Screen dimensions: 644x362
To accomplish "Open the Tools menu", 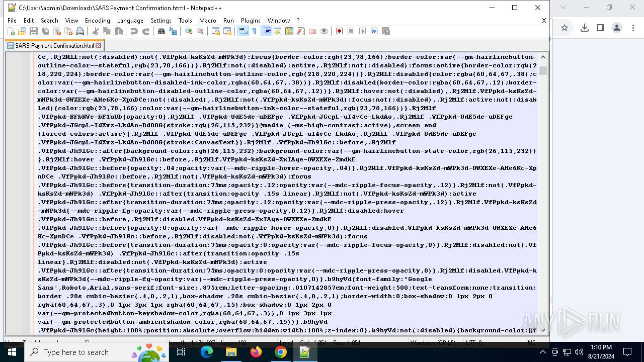I will [185, 21].
